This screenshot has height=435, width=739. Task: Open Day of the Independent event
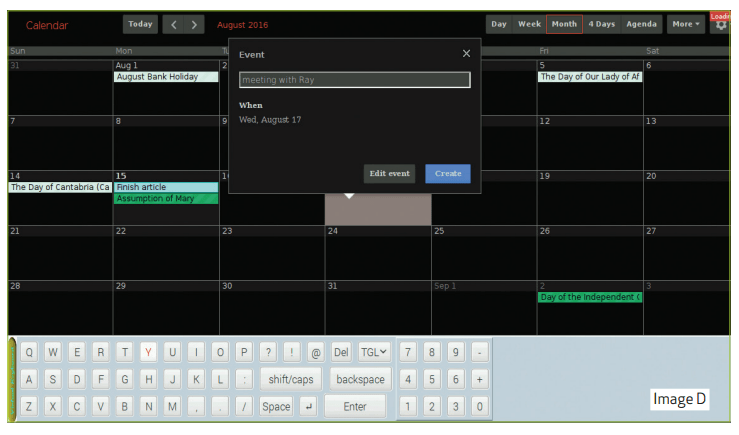590,297
